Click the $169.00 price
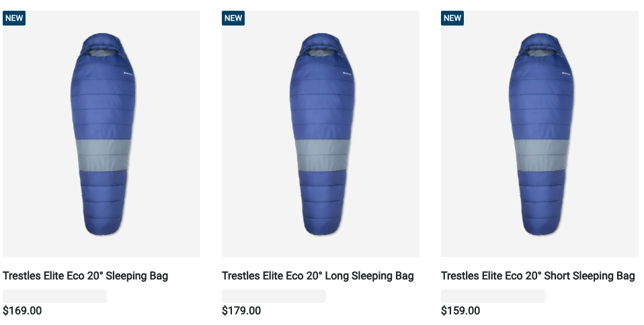 pos(22,311)
